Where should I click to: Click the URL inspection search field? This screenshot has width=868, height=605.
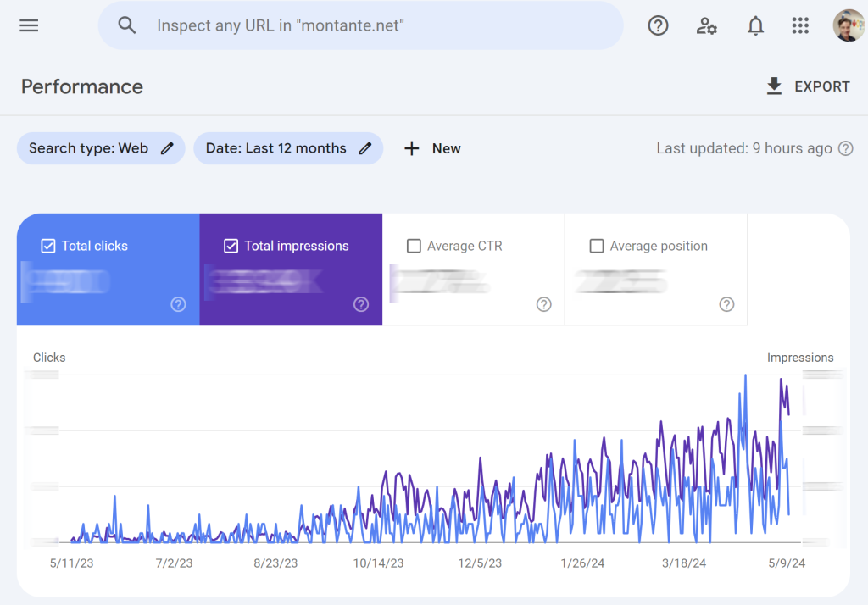(361, 25)
